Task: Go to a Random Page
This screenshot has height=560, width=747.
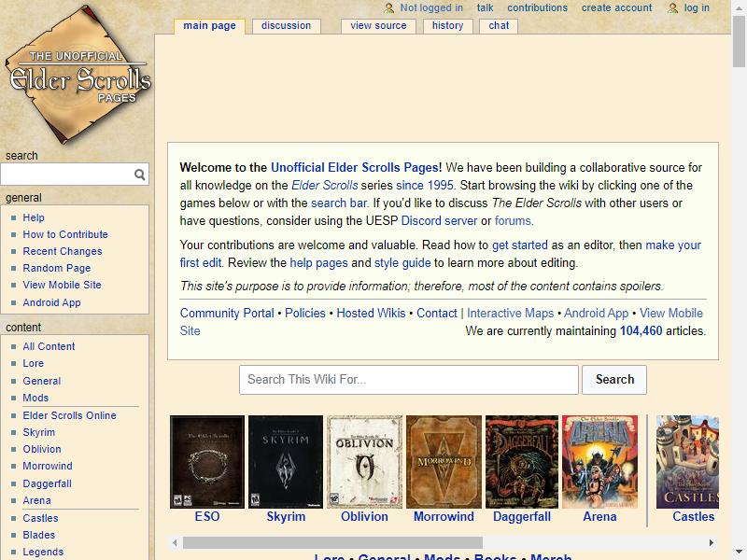Action: pyautogui.click(x=57, y=268)
